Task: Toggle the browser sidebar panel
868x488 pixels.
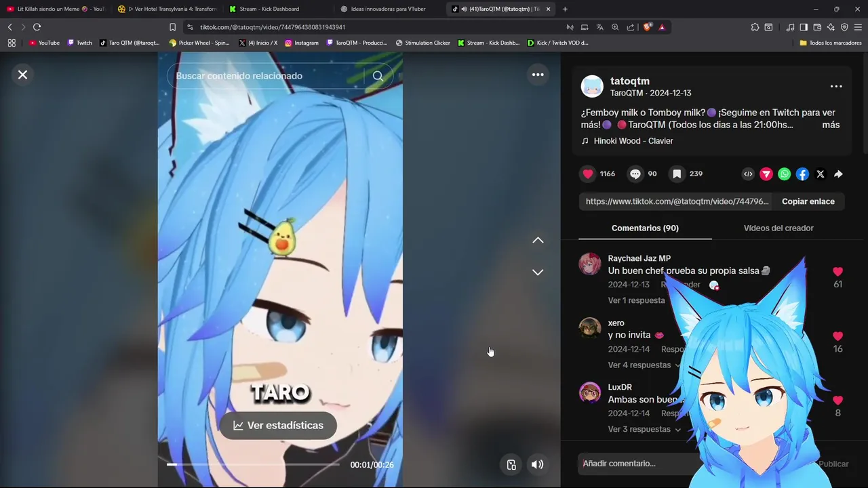Action: [804, 27]
